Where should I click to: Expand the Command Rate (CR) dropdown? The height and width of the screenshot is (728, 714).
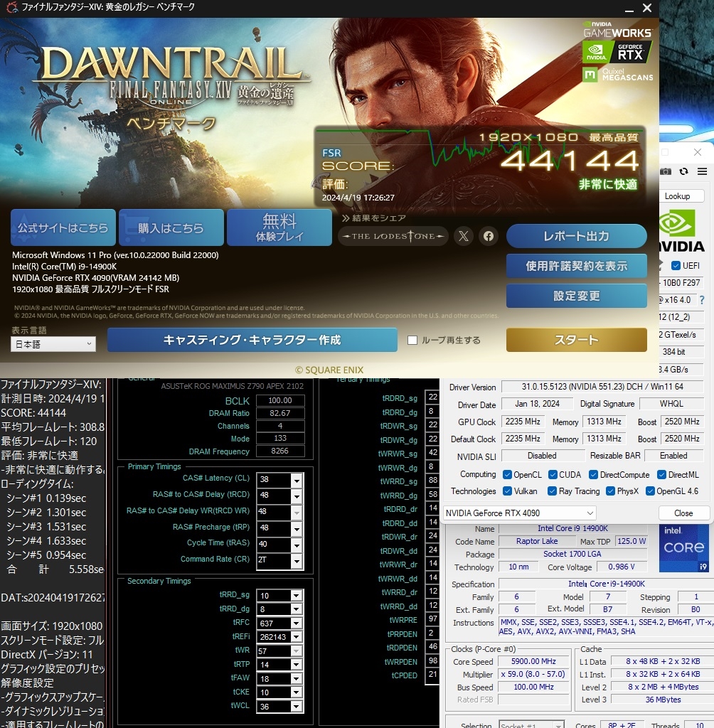point(297,560)
